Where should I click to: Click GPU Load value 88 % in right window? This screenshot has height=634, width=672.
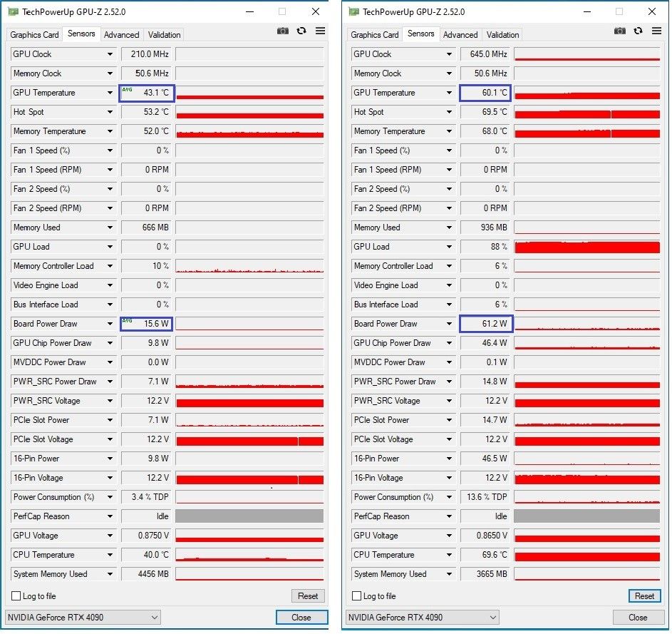pyautogui.click(x=485, y=247)
